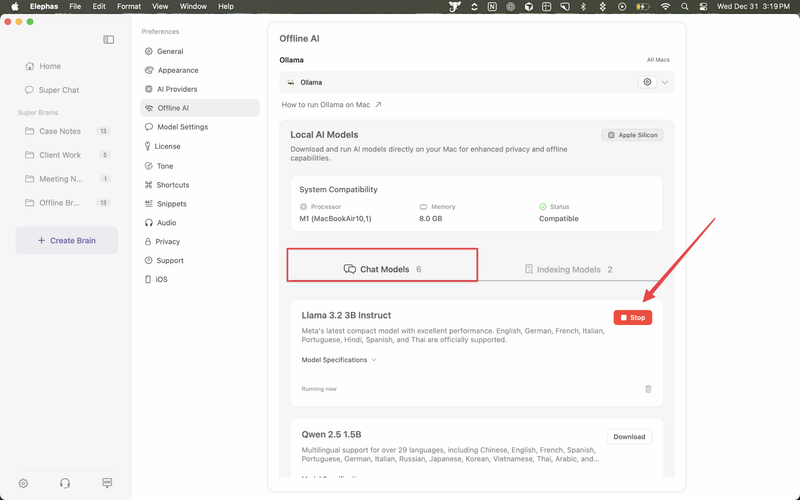Open headphones support icon at bottom
This screenshot has height=500, width=800.
coord(65,483)
